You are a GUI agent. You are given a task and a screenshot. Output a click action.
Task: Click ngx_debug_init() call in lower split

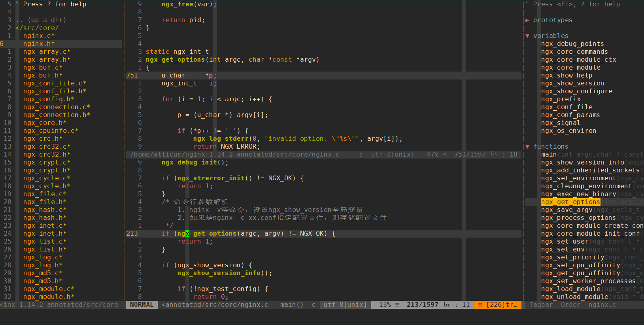coord(195,162)
